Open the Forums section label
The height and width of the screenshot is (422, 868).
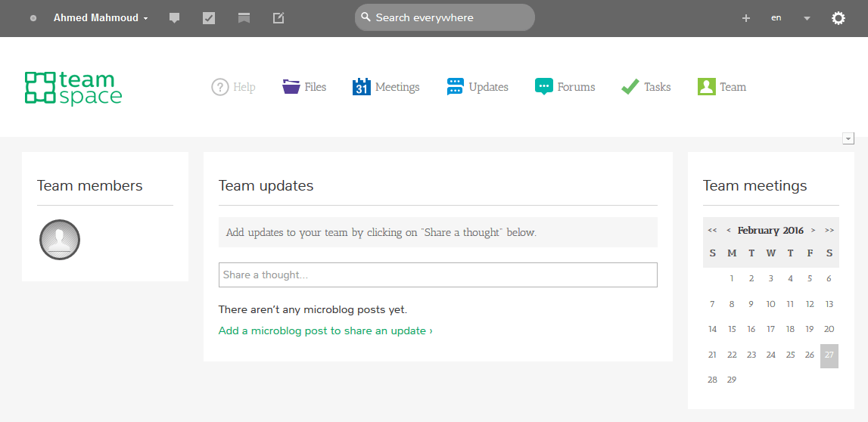point(576,87)
